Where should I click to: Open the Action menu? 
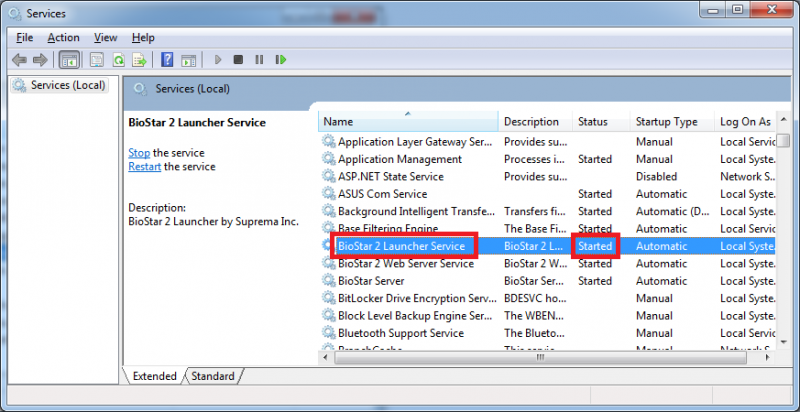[63, 37]
